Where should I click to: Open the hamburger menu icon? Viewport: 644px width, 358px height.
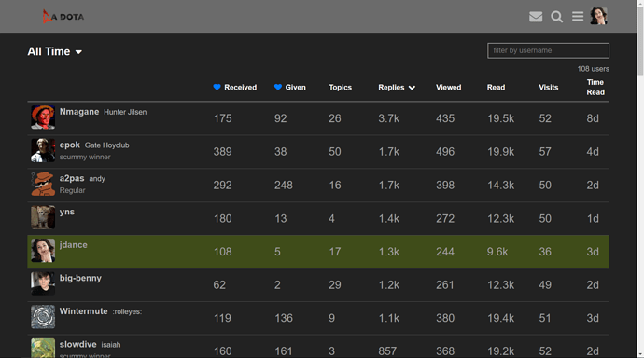pyautogui.click(x=578, y=17)
